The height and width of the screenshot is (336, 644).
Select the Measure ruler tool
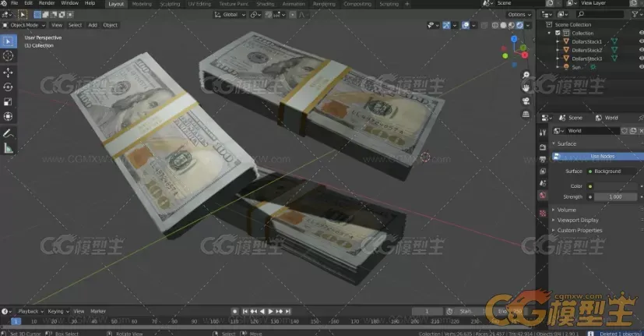(9, 148)
